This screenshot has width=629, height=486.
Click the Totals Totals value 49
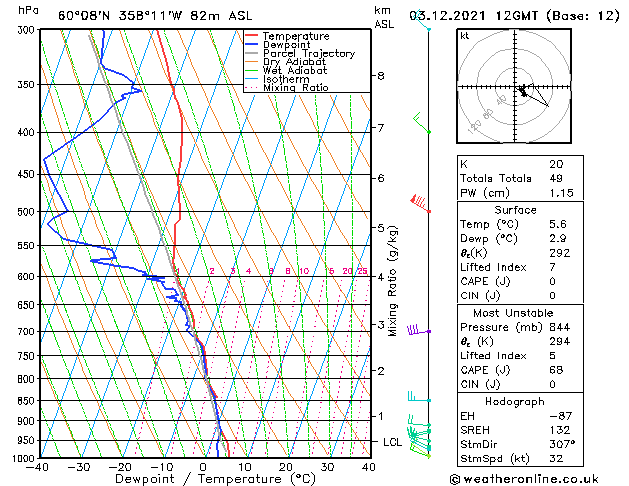click(556, 178)
